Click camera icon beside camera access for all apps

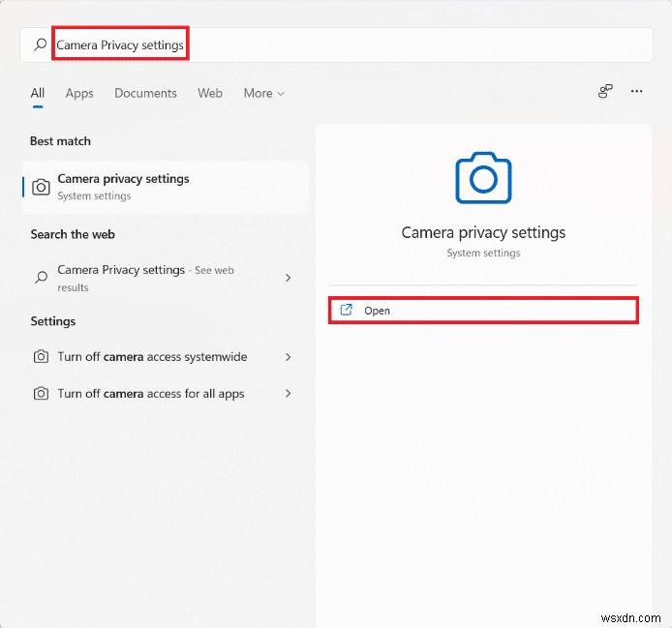[41, 393]
